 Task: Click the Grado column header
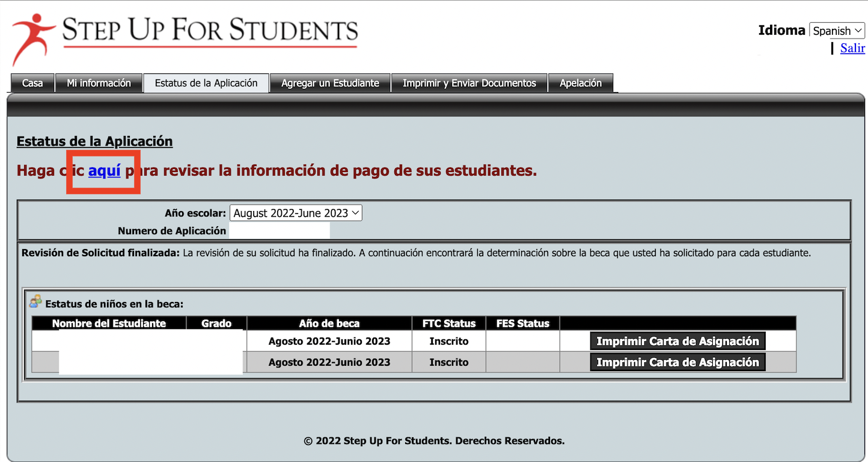216,323
